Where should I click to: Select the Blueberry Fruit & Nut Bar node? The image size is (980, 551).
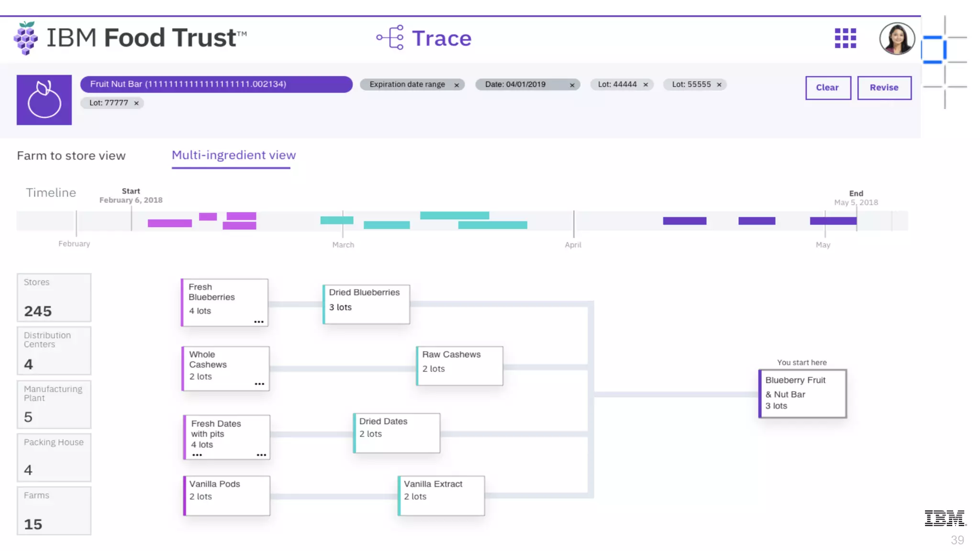click(x=802, y=393)
